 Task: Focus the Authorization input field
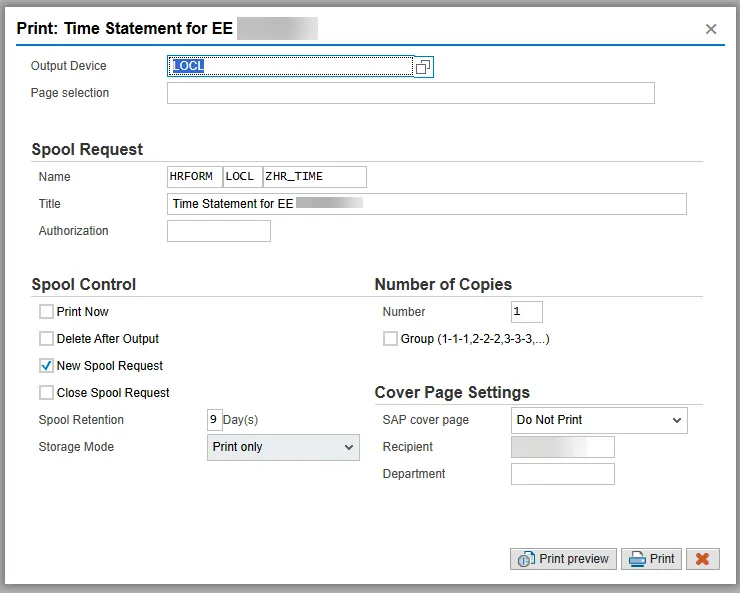218,231
